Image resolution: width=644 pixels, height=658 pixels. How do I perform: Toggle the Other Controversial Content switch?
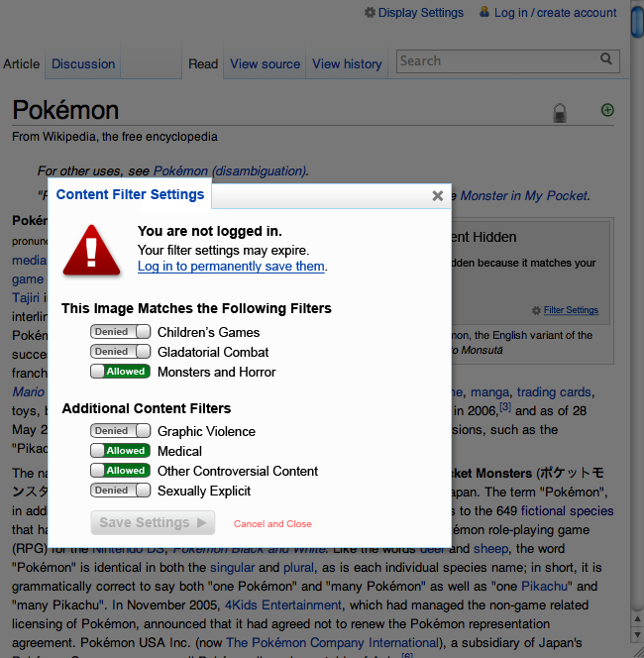(121, 471)
